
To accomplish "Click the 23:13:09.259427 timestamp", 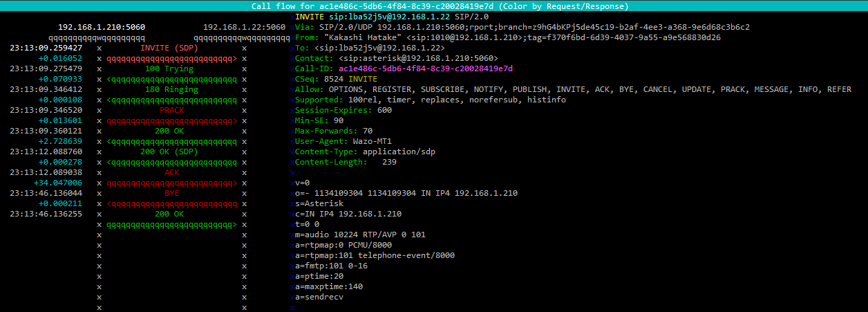I will [x=46, y=48].
